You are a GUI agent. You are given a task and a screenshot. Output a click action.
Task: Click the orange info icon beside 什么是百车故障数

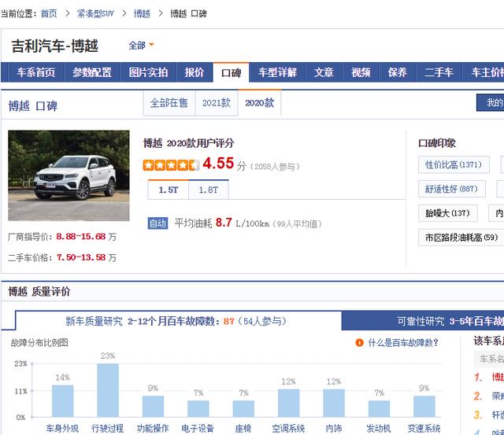[x=359, y=342]
